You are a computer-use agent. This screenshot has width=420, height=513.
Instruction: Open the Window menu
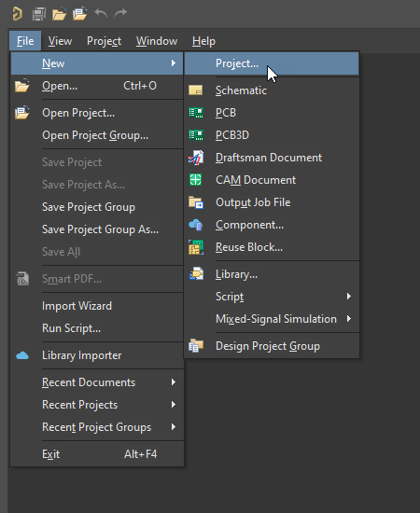(157, 41)
